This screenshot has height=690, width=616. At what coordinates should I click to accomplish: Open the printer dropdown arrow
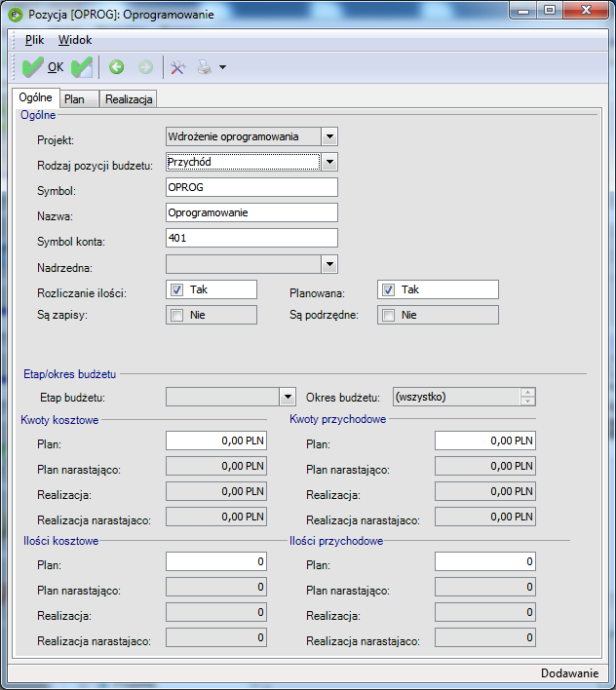click(x=222, y=67)
